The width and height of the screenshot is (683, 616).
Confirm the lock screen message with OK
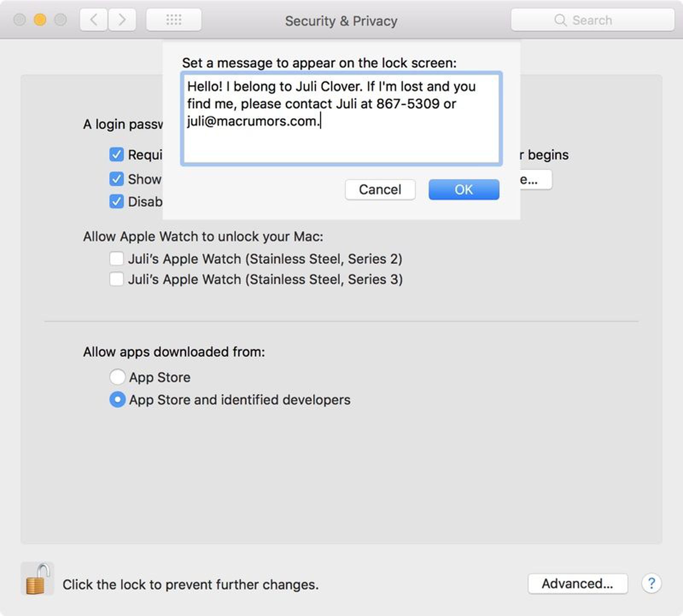point(463,190)
